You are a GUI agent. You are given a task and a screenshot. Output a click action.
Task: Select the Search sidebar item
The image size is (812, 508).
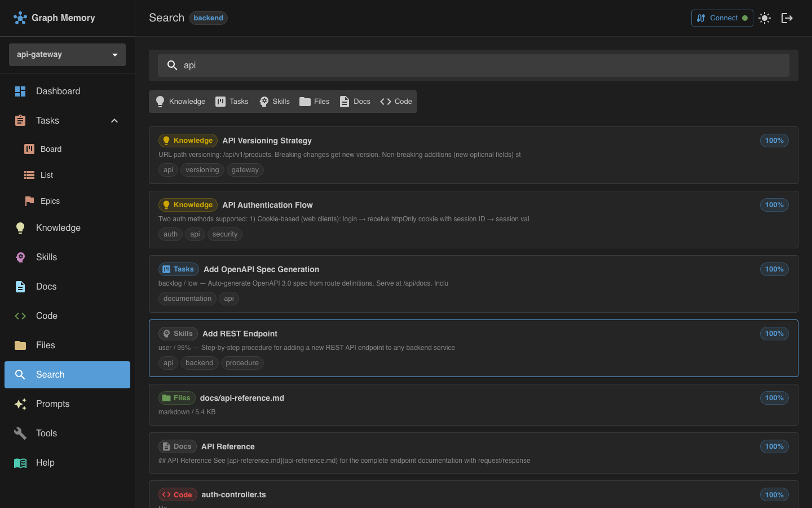[x=67, y=375]
